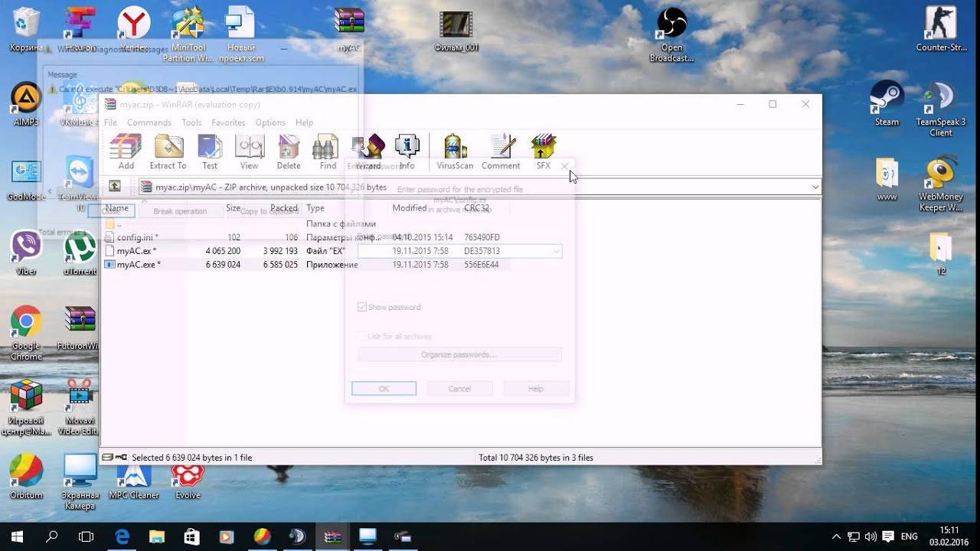Click Help in the password dialog

coord(536,389)
